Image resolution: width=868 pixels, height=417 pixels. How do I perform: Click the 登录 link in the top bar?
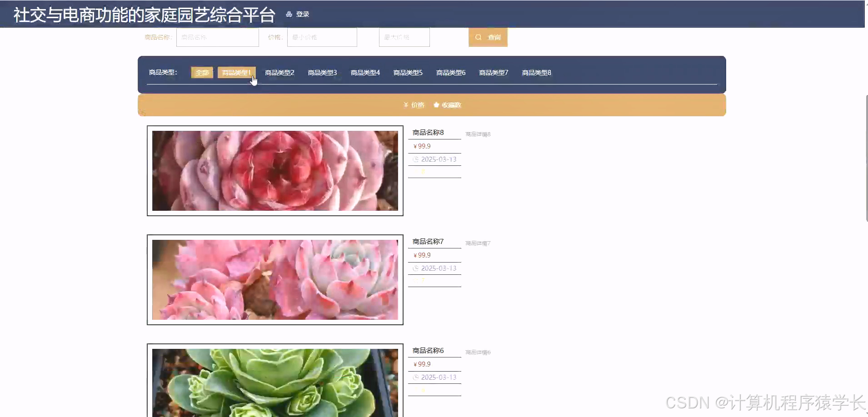[x=301, y=14]
